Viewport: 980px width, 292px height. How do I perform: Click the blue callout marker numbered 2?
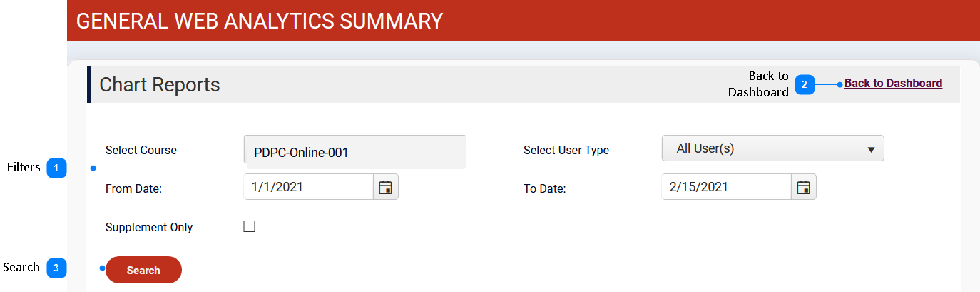(x=805, y=84)
